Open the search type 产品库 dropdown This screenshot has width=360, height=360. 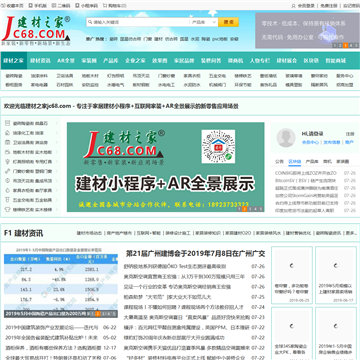point(204,22)
